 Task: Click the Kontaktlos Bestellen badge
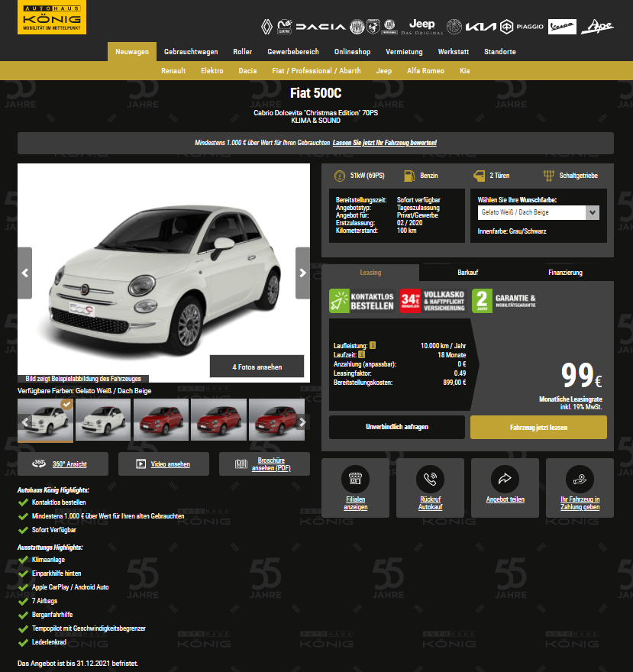[x=362, y=301]
